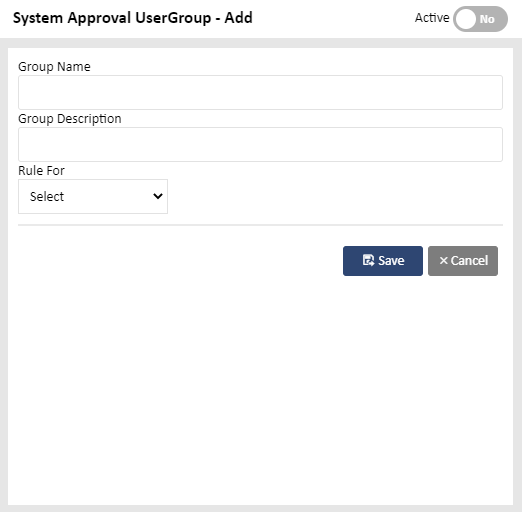This screenshot has width=522, height=512.
Task: Click the "Rule For" field label
Action: pos(41,170)
